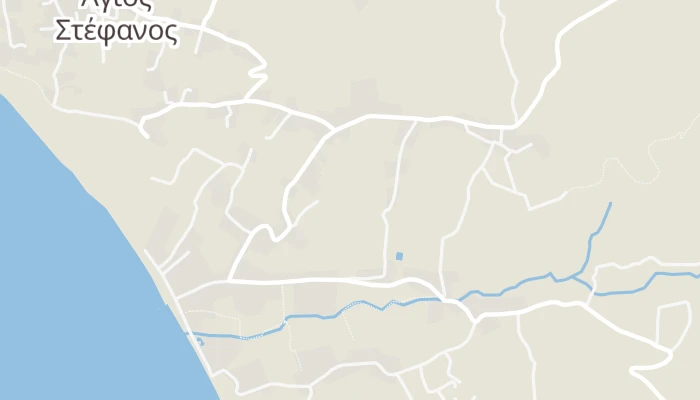The width and height of the screenshot is (700, 400).
Task: Click the Άγιος Στέφανος place label
Action: [116, 22]
